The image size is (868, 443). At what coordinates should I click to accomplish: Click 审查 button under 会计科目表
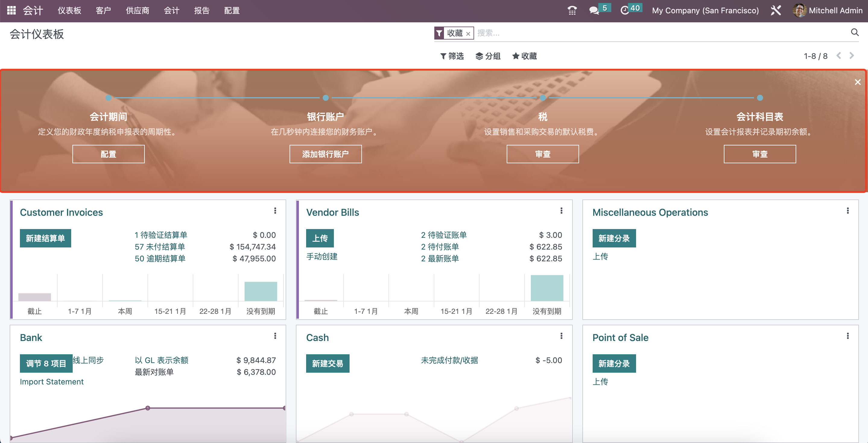click(x=759, y=154)
